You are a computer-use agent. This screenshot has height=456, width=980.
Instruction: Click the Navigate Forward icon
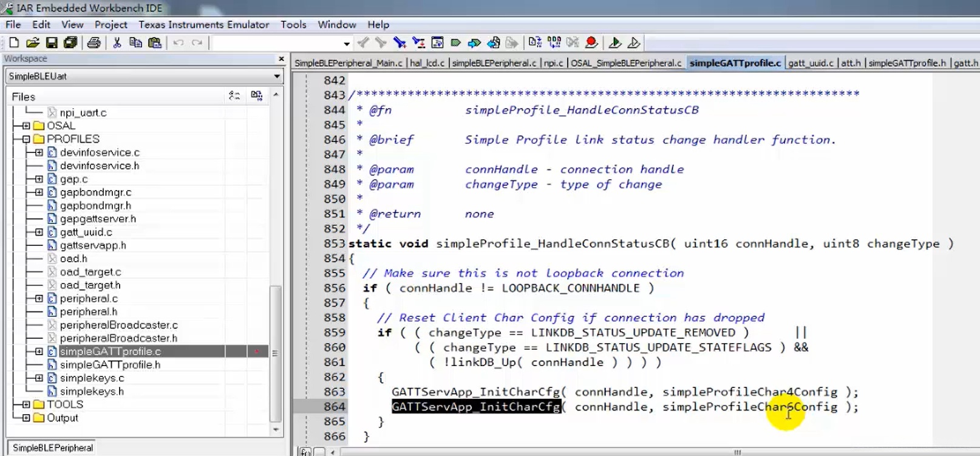512,43
